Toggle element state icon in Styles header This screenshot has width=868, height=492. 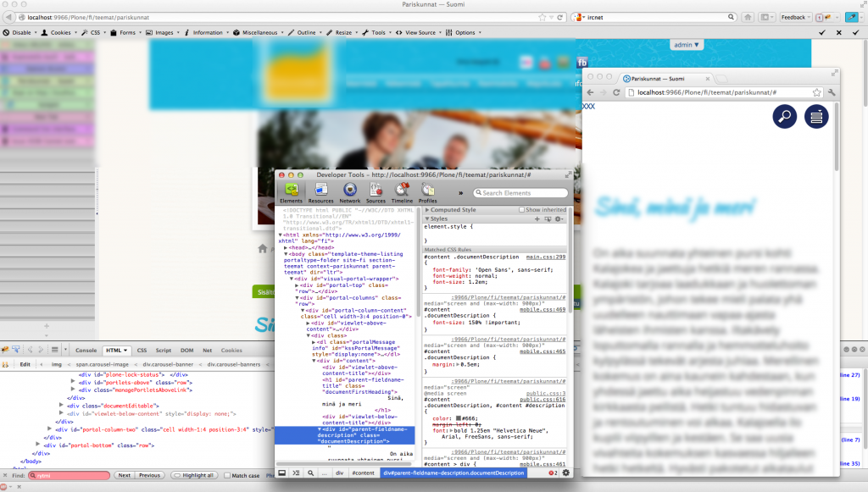548,219
